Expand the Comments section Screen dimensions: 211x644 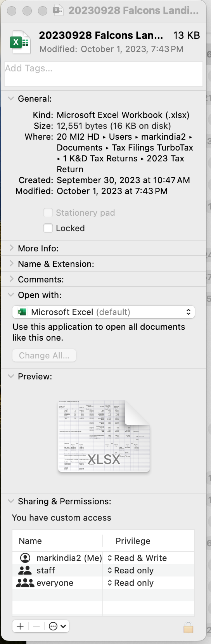[11, 279]
